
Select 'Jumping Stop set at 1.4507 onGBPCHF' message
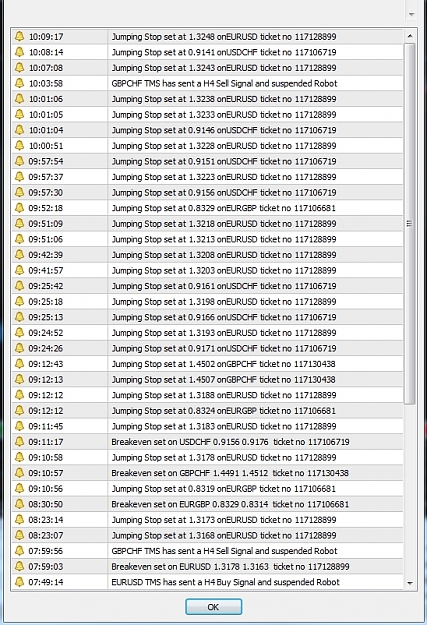223,379
